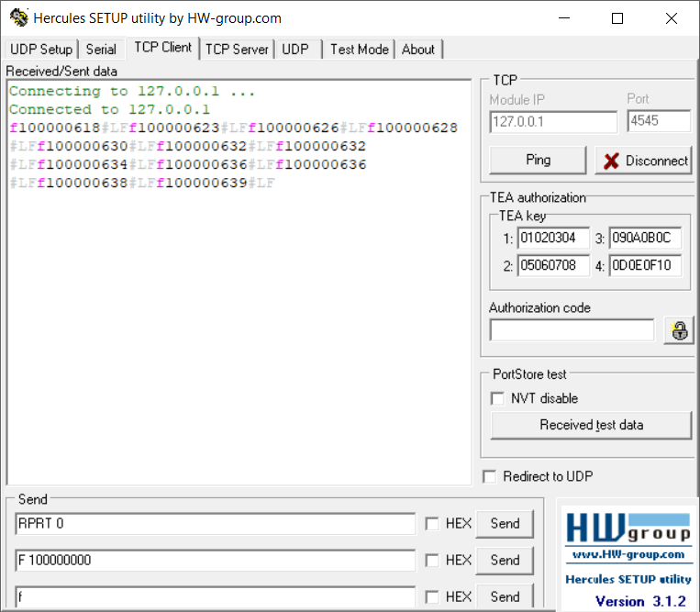
Task: Click TEA key 1 field 01020304
Action: coord(553,238)
